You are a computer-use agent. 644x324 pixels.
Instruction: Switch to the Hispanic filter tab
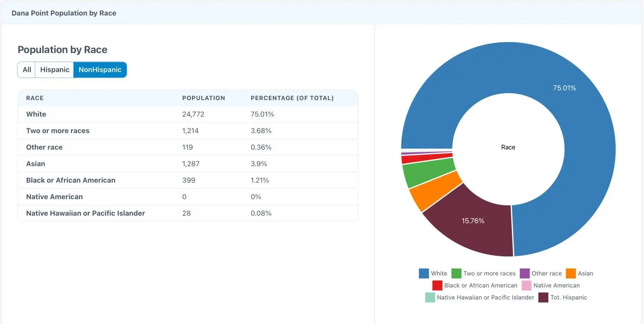(x=54, y=70)
